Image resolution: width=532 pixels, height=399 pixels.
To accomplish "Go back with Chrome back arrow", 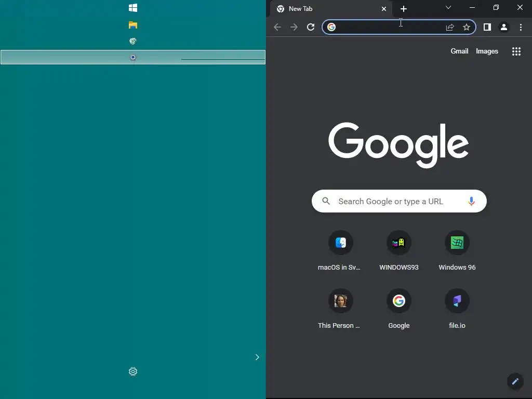I will 277,27.
